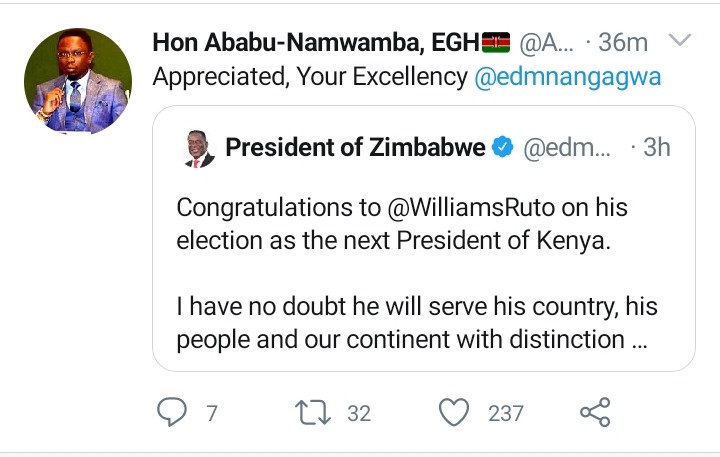Image resolution: width=720 pixels, height=457 pixels.
Task: Open the reply comment icon
Action: click(x=172, y=412)
